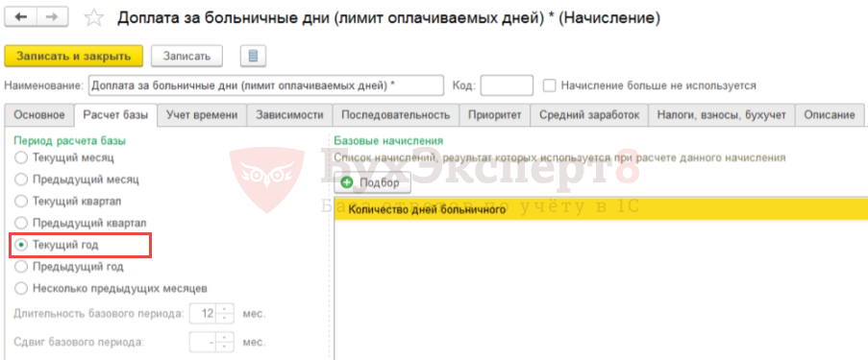Select the Количество дней больничного row
868x360 pixels.
pos(601,210)
